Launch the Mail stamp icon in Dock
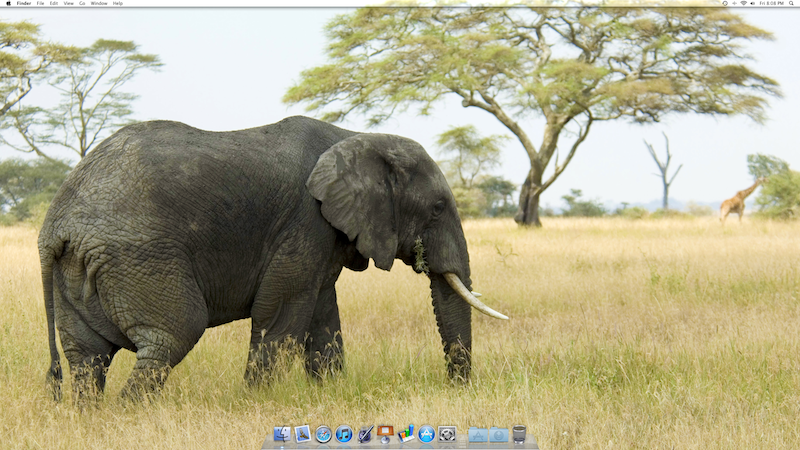This screenshot has height=450, width=800. (303, 434)
